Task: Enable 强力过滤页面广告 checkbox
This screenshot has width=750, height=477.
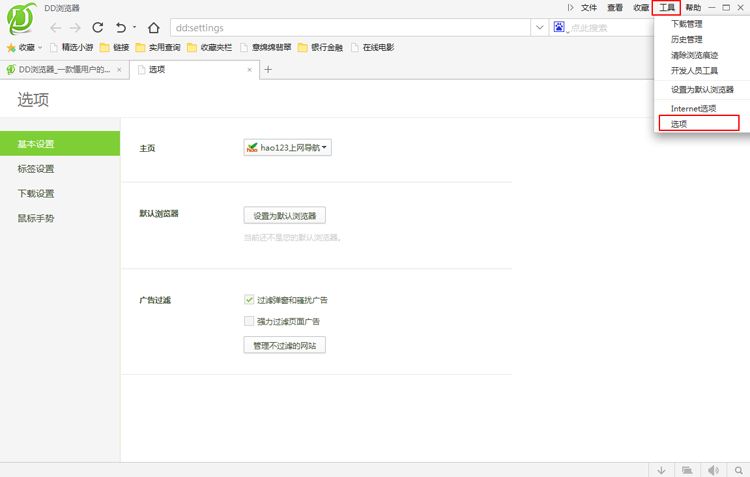Action: click(249, 322)
